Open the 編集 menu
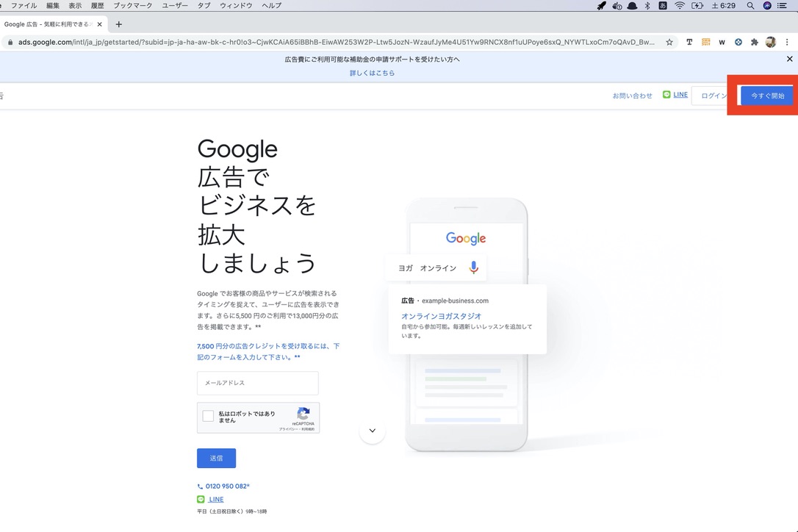 coord(52,6)
